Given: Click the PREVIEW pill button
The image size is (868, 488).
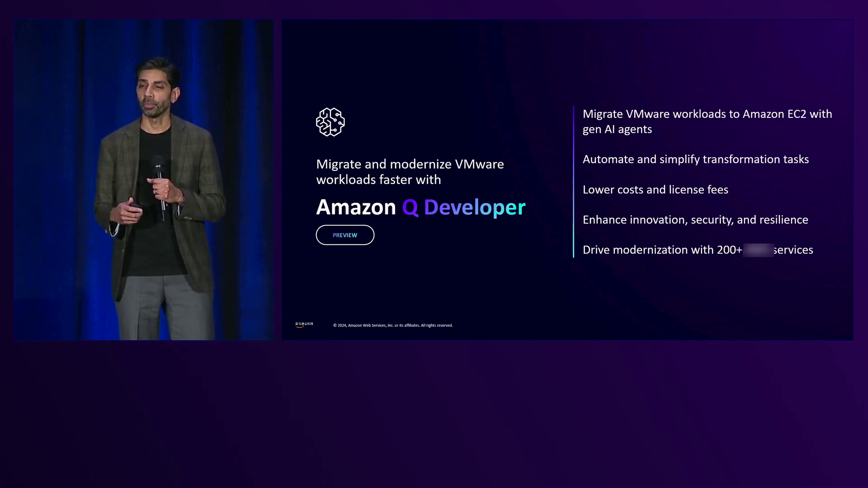Looking at the screenshot, I should (345, 235).
